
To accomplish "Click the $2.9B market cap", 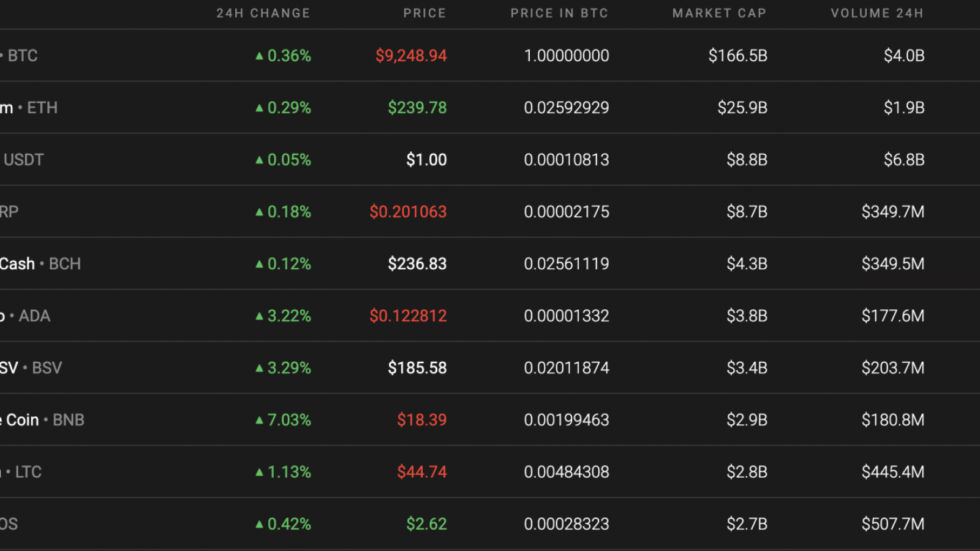I will (x=747, y=420).
